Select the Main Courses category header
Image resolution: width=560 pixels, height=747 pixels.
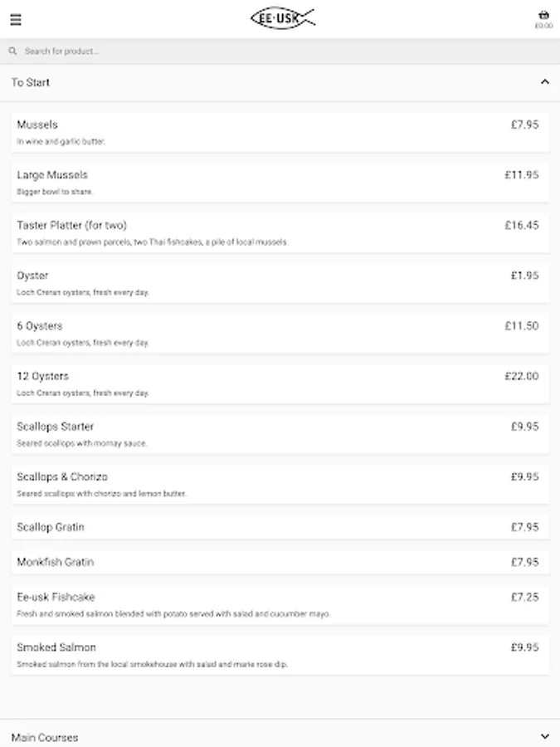[x=45, y=737]
